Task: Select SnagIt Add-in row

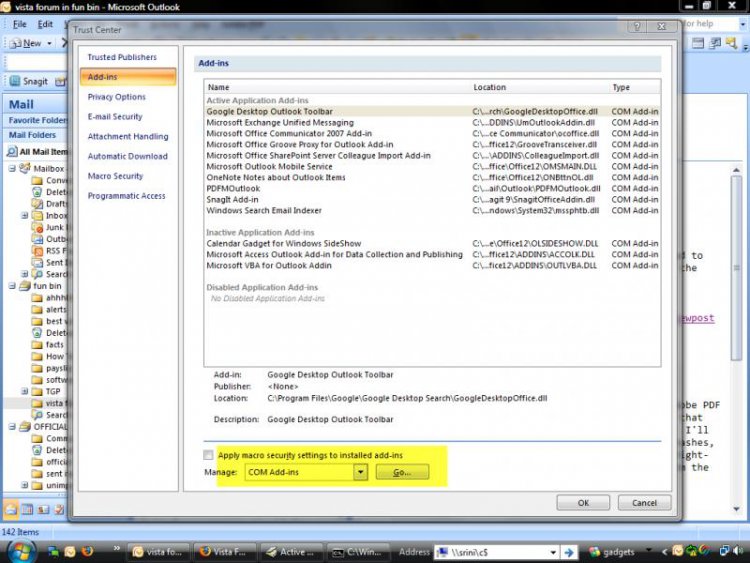Action: [432, 199]
